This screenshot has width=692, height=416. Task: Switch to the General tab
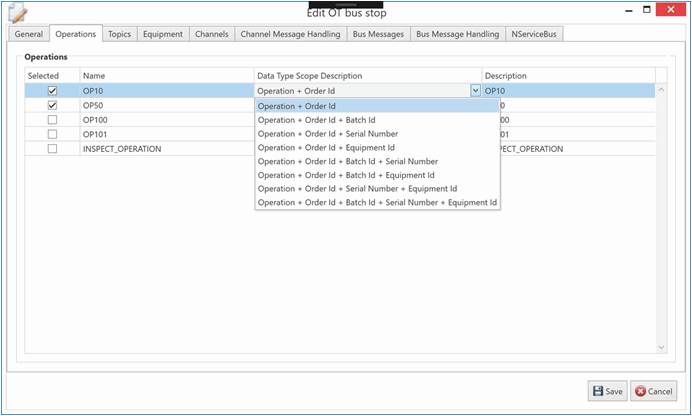coord(28,34)
